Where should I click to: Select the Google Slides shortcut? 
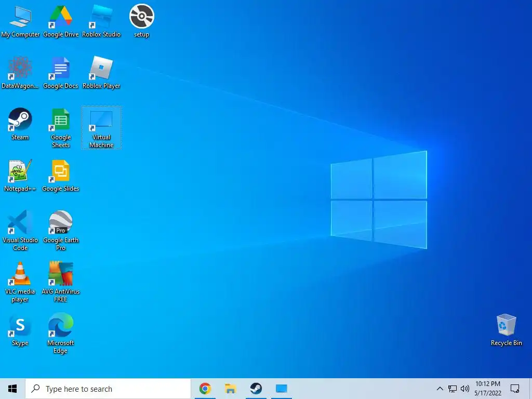pos(61,176)
